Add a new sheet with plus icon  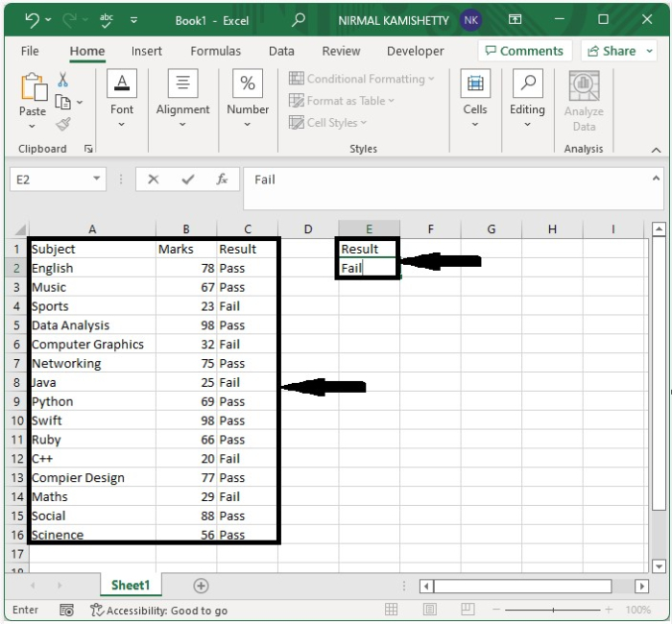[x=201, y=586]
